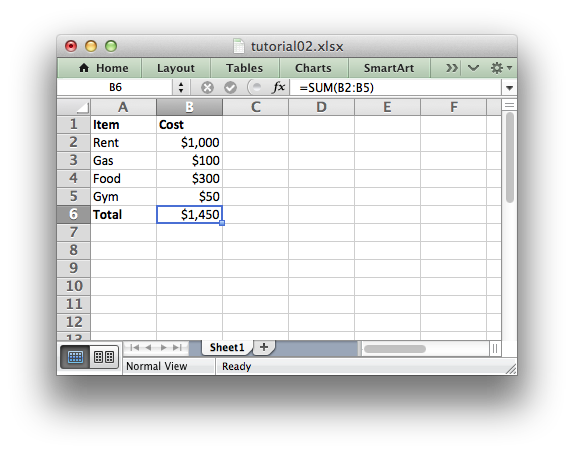Click the add new sheet plus tab
The height and width of the screenshot is (454, 574).
(264, 347)
